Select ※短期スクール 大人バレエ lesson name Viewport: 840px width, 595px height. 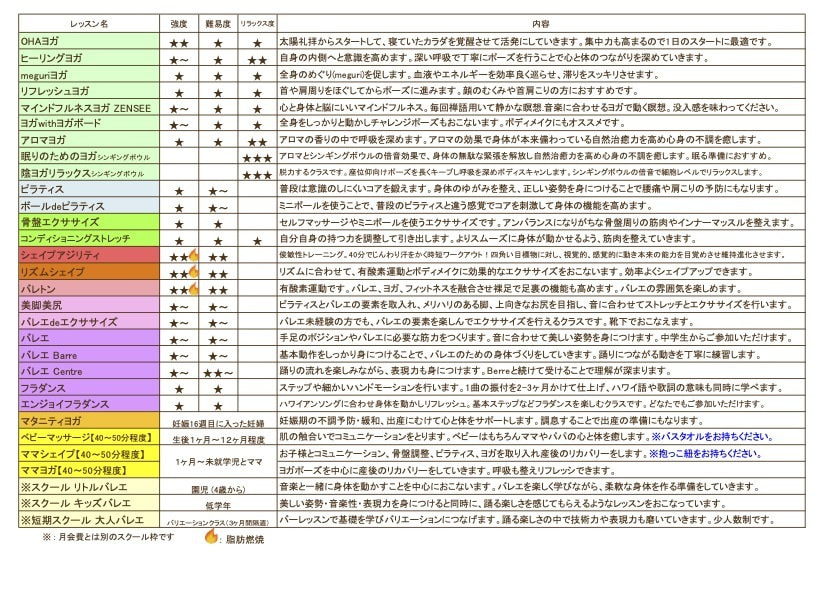[x=82, y=520]
